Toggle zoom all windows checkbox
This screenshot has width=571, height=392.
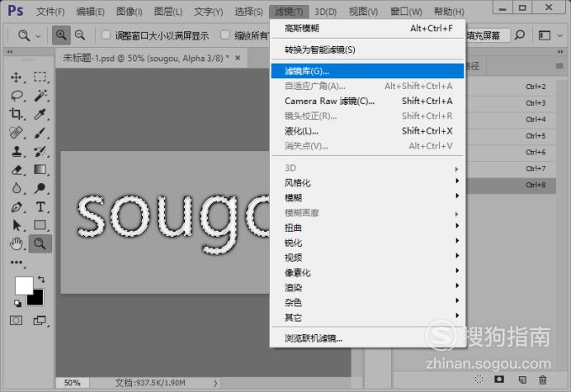225,35
